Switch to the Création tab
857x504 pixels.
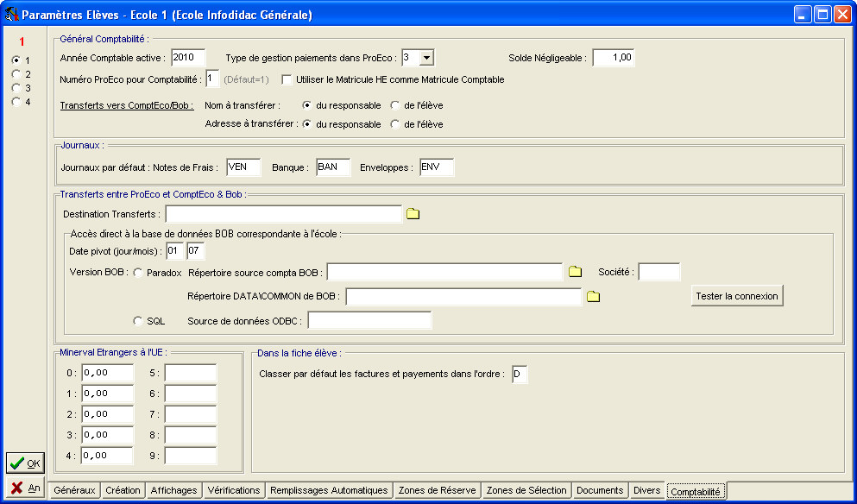tap(123, 490)
